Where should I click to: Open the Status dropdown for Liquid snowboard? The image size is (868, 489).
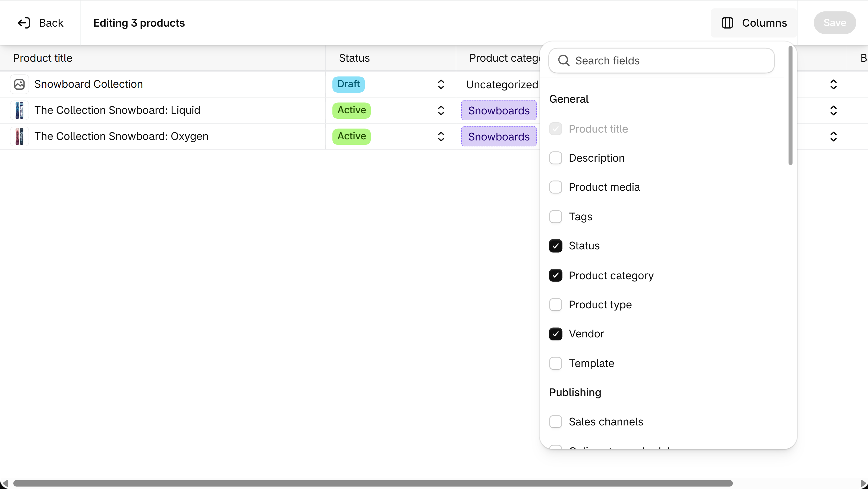click(x=441, y=110)
